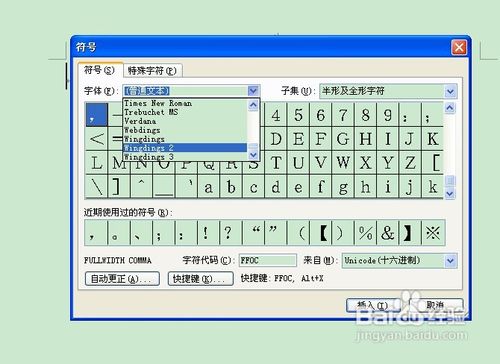Click the 自动更正(A)... button

click(x=122, y=279)
